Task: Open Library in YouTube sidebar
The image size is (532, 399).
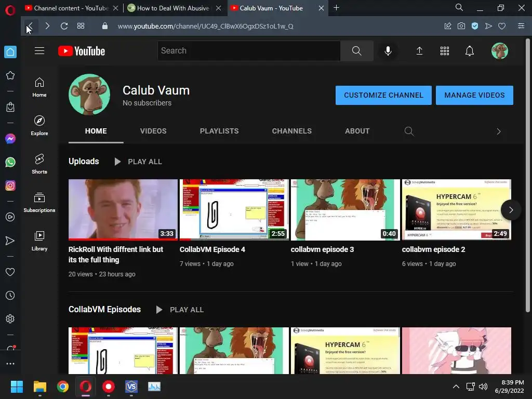Action: click(39, 241)
